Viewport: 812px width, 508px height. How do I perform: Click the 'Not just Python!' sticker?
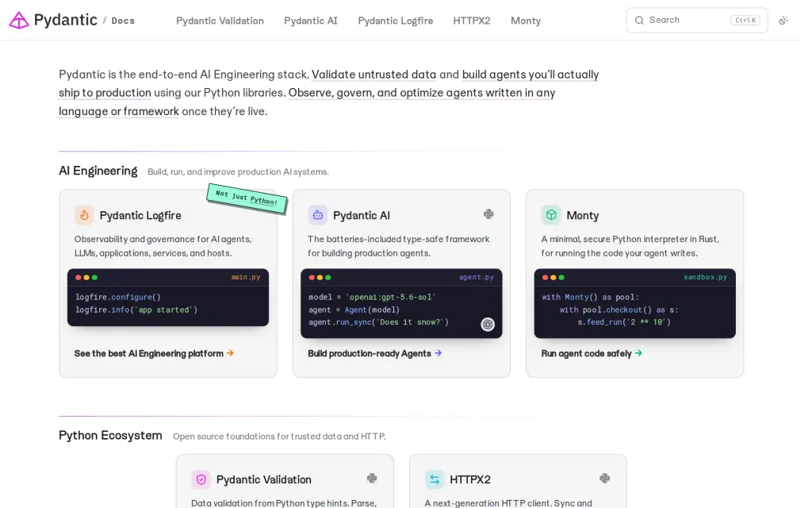pyautogui.click(x=247, y=198)
